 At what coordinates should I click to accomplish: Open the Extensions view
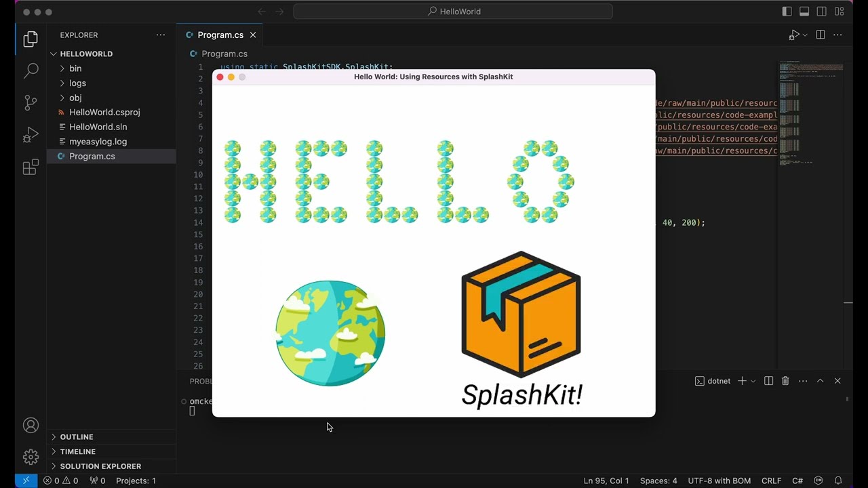tap(31, 167)
